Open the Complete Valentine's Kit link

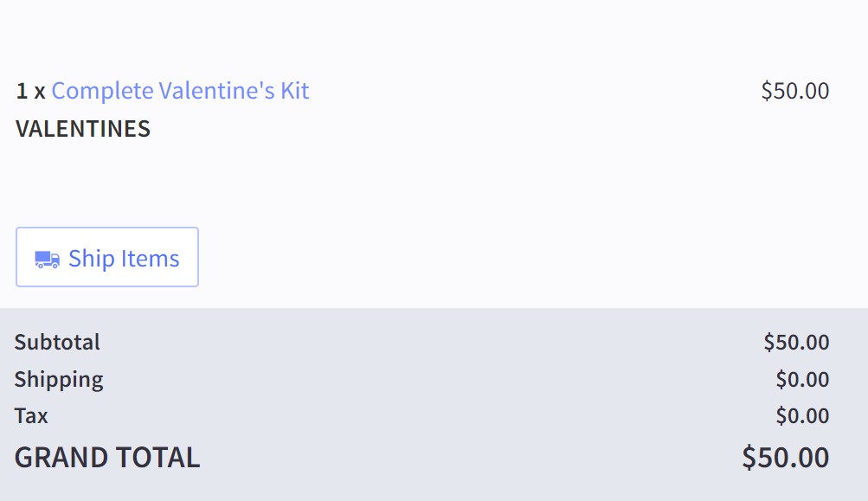tap(180, 91)
